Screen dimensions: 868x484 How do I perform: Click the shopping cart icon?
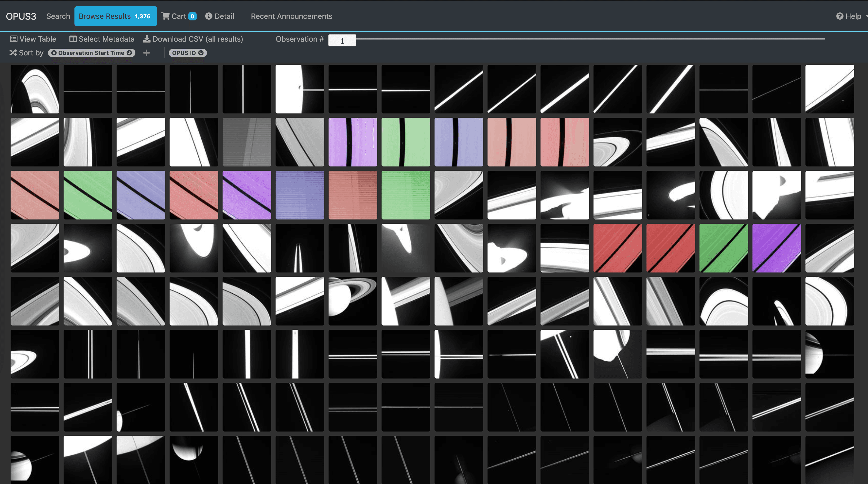[165, 16]
